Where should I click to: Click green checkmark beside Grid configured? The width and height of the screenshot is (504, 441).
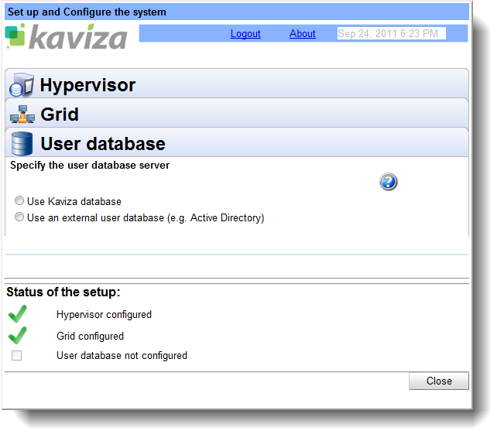(17, 336)
